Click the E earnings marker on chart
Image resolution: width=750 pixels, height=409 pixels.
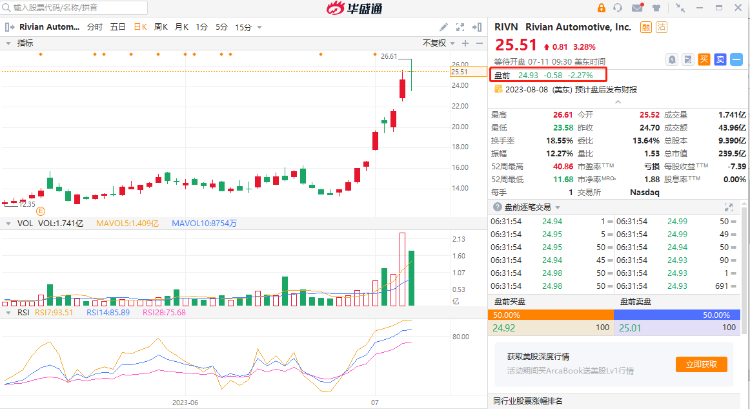click(x=41, y=211)
